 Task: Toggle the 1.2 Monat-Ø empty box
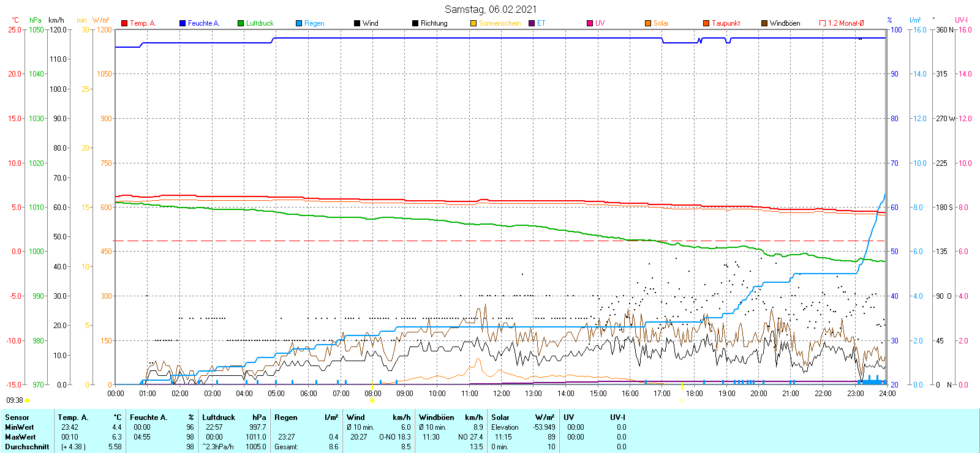[x=823, y=23]
